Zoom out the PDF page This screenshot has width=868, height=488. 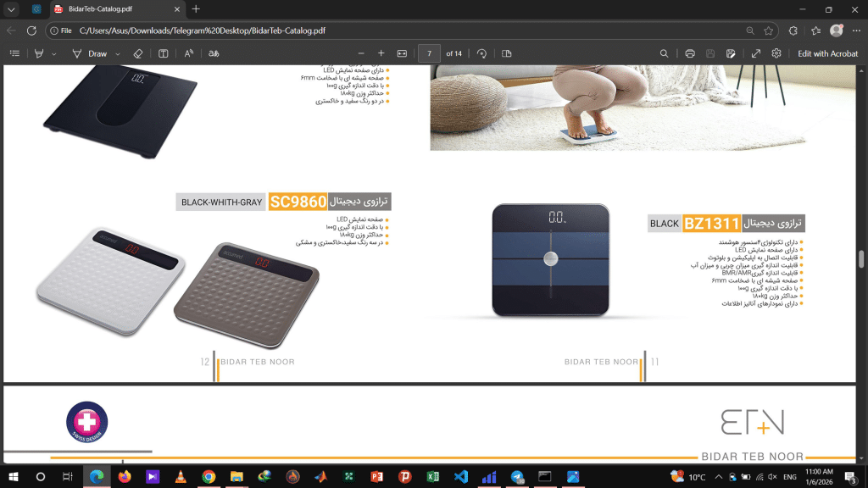(x=361, y=53)
